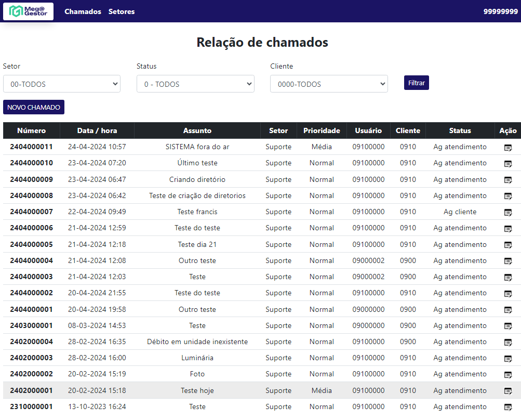Open action icon for ticket 2404000004

[x=507, y=261]
